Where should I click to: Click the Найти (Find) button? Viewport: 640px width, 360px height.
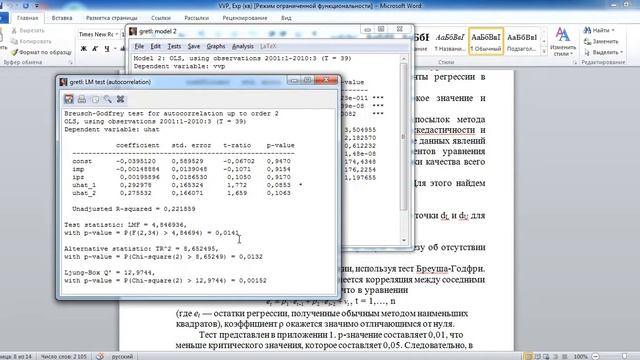(596, 30)
